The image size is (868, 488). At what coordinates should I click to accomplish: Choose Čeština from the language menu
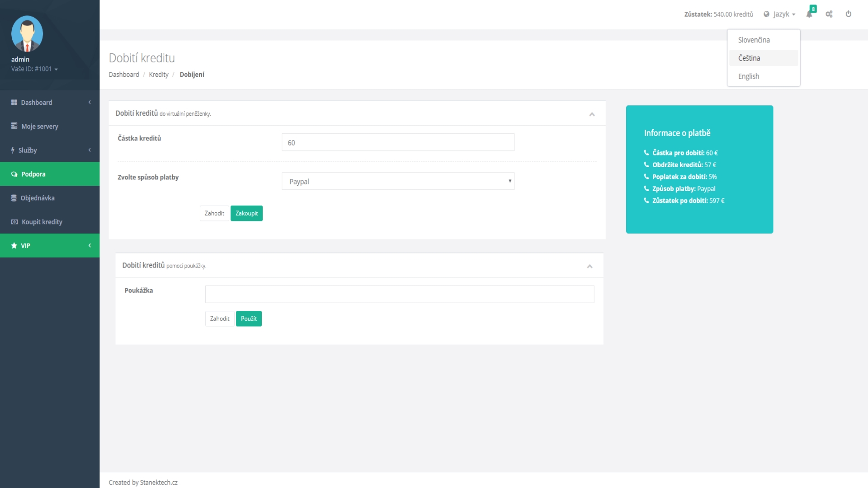click(749, 58)
